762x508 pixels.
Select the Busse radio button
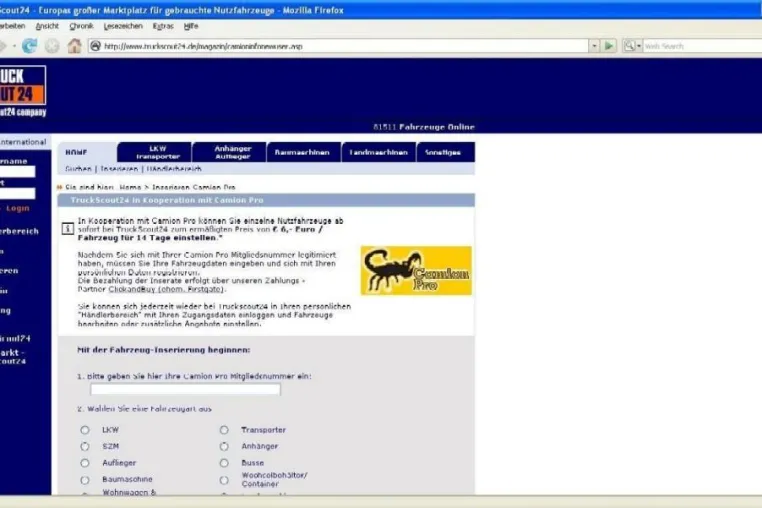point(224,463)
